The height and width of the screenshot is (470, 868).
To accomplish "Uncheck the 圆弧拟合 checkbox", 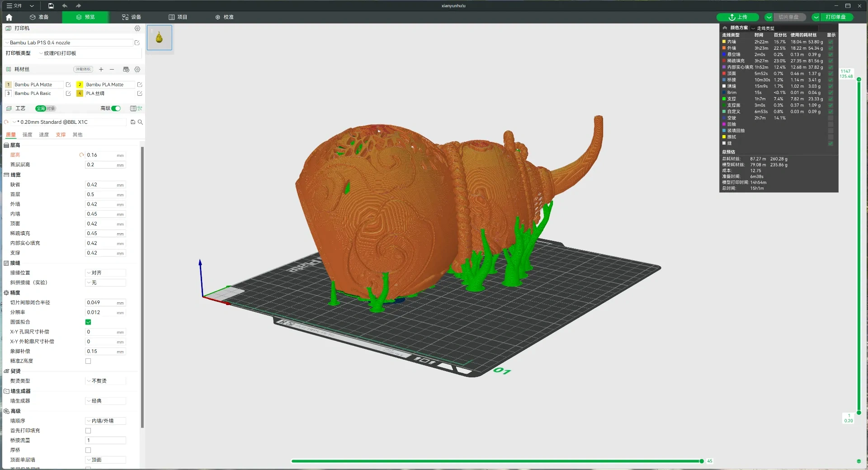I will 88,322.
